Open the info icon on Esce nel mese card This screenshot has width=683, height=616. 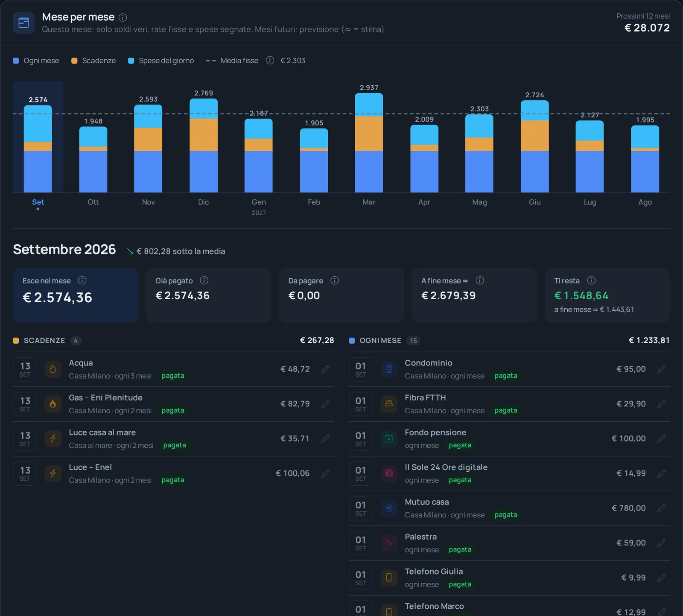click(x=82, y=280)
